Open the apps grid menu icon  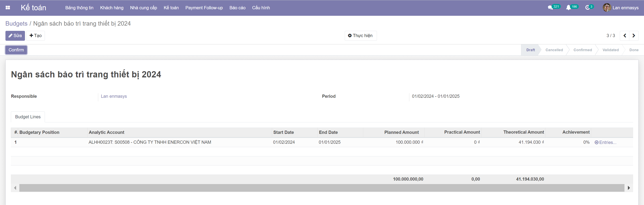[x=8, y=8]
